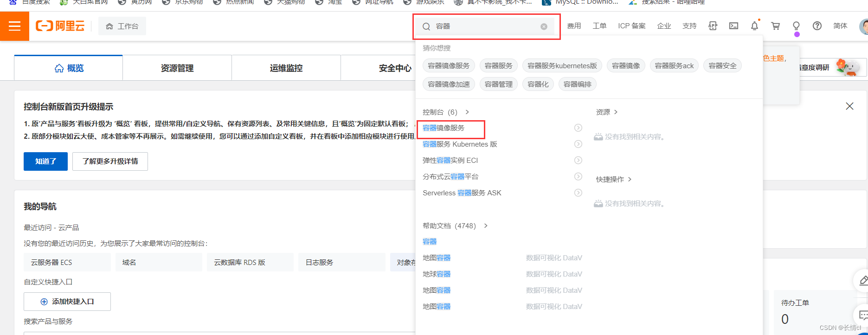Click arrow icon beside 分布式云容器平台

point(578,176)
